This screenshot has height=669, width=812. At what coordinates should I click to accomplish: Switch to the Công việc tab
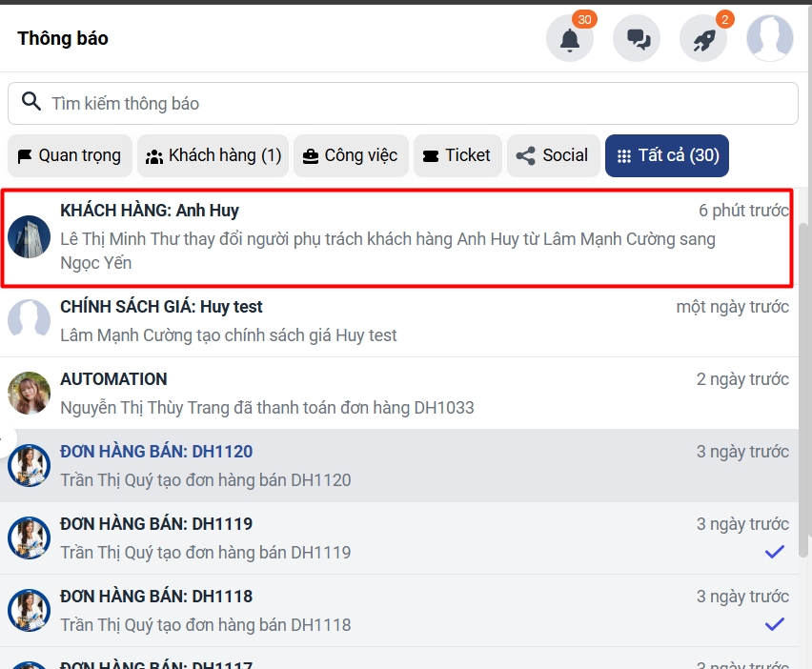coord(351,155)
